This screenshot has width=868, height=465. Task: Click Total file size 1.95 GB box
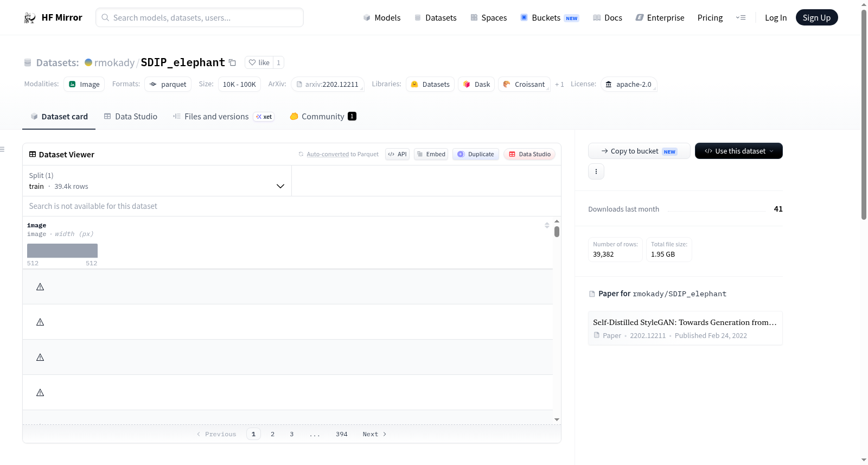[669, 250]
